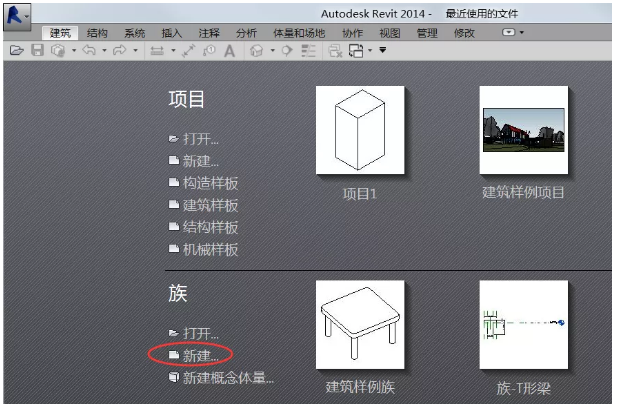Select the Tag by category icon
Image resolution: width=618 pixels, height=407 pixels.
tap(209, 50)
